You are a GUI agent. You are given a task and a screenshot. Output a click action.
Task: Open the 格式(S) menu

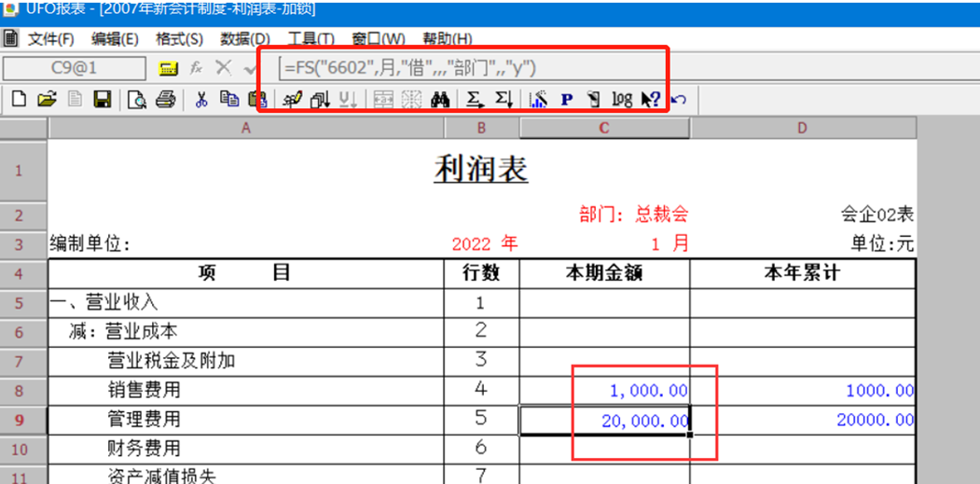(x=179, y=39)
